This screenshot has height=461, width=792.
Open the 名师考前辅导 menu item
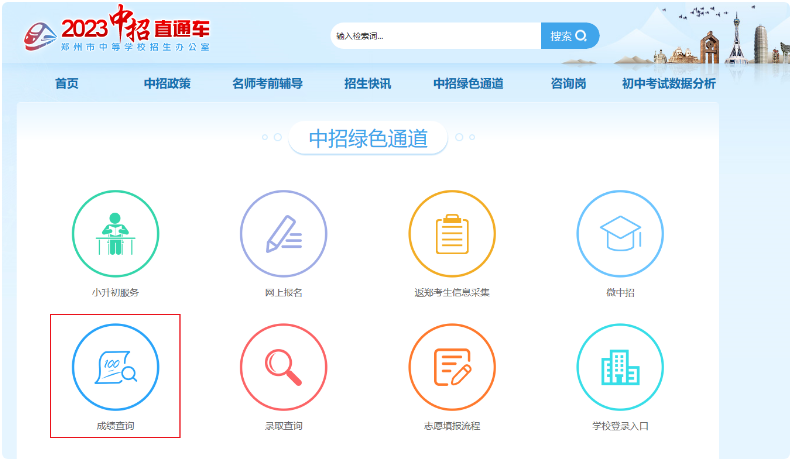click(267, 83)
